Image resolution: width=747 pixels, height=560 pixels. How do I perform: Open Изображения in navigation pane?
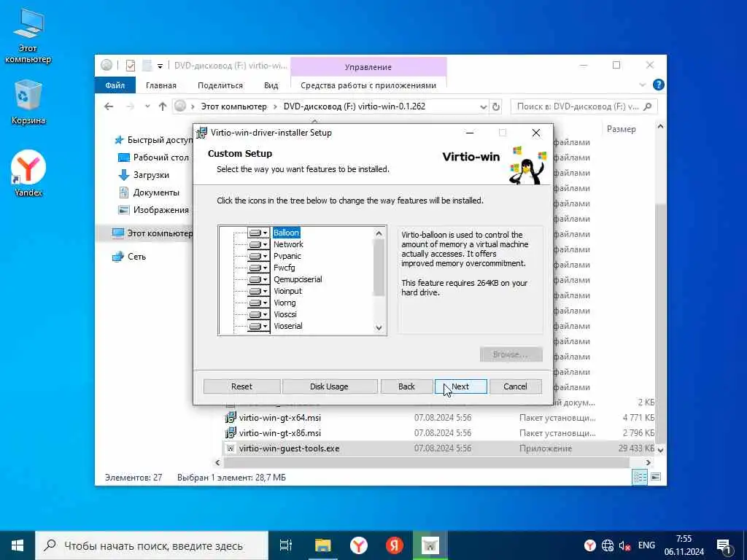(x=153, y=210)
